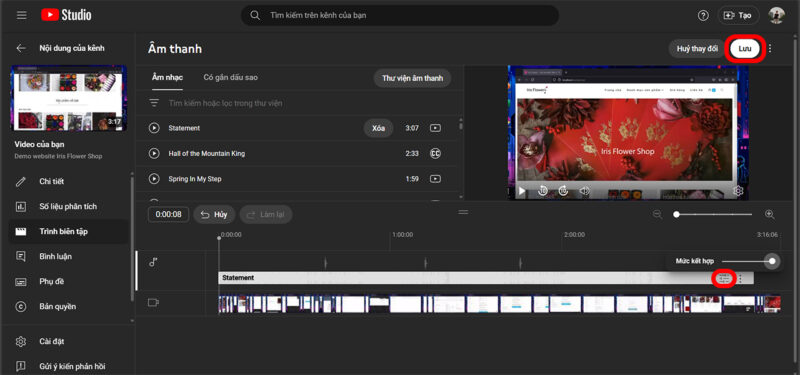The width and height of the screenshot is (800, 375).
Task: Open preview player settings gear
Action: pyautogui.click(x=737, y=191)
